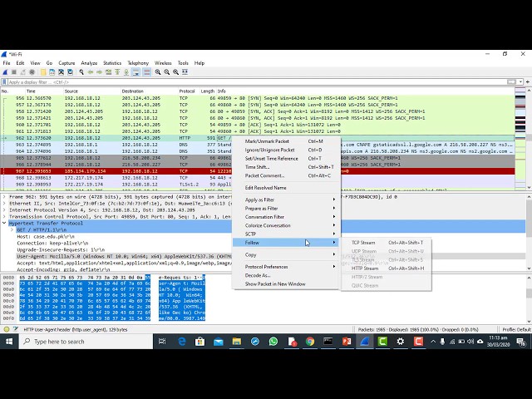
Task: Sort by Source column header
Action: click(x=91, y=91)
